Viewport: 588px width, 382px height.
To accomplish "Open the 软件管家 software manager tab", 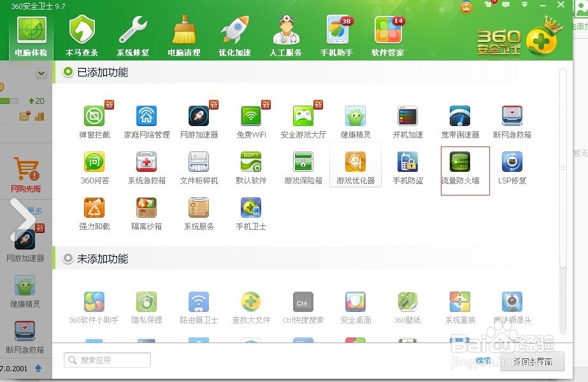I will (388, 37).
